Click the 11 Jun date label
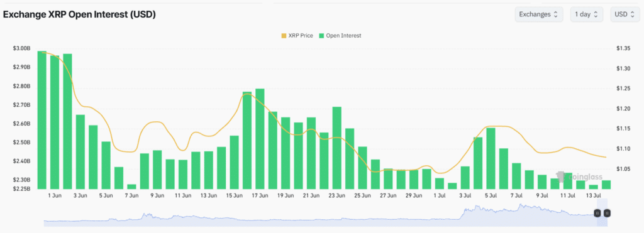644x233 pixels. pyautogui.click(x=183, y=196)
